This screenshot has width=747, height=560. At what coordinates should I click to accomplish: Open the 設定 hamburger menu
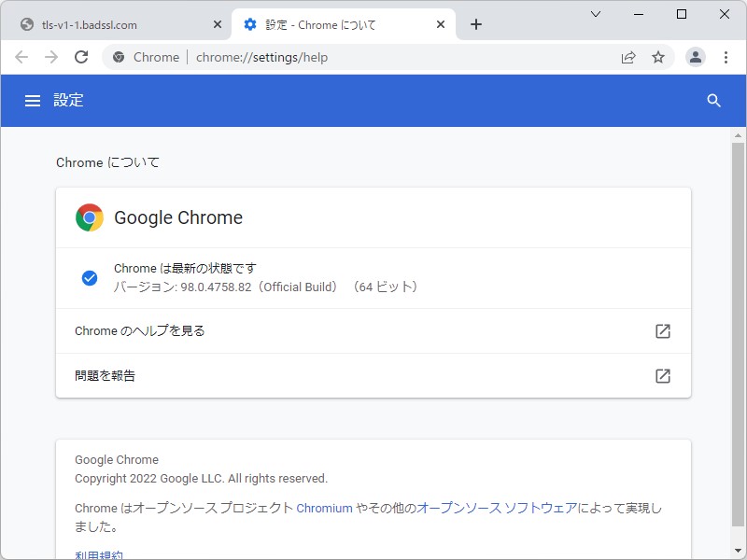pos(33,100)
